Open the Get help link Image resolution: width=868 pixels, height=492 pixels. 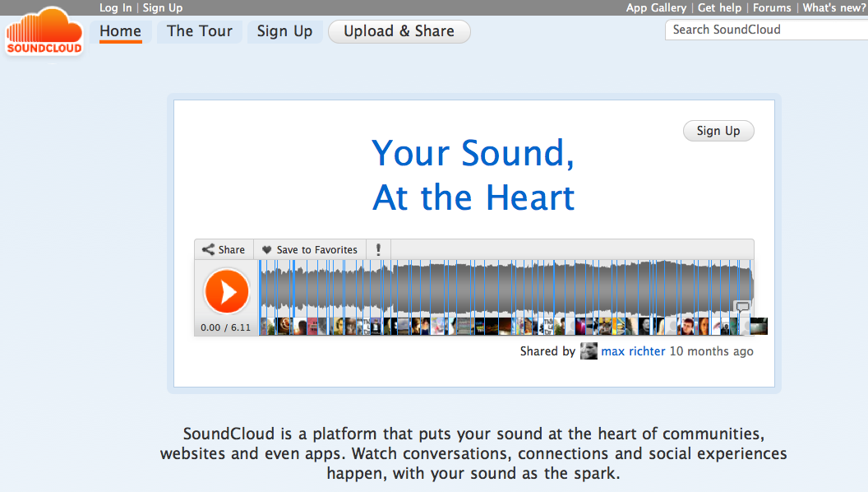[x=719, y=7]
